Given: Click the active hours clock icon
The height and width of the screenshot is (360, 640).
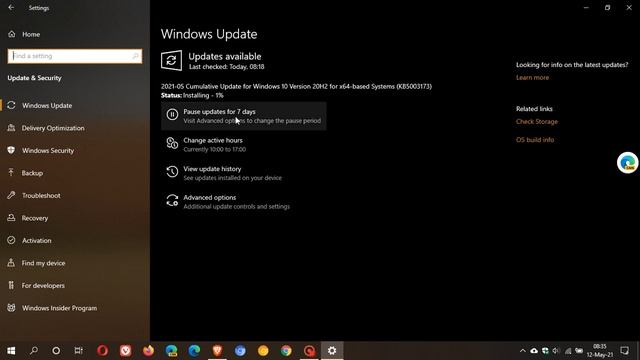Looking at the screenshot, I should 172,143.
